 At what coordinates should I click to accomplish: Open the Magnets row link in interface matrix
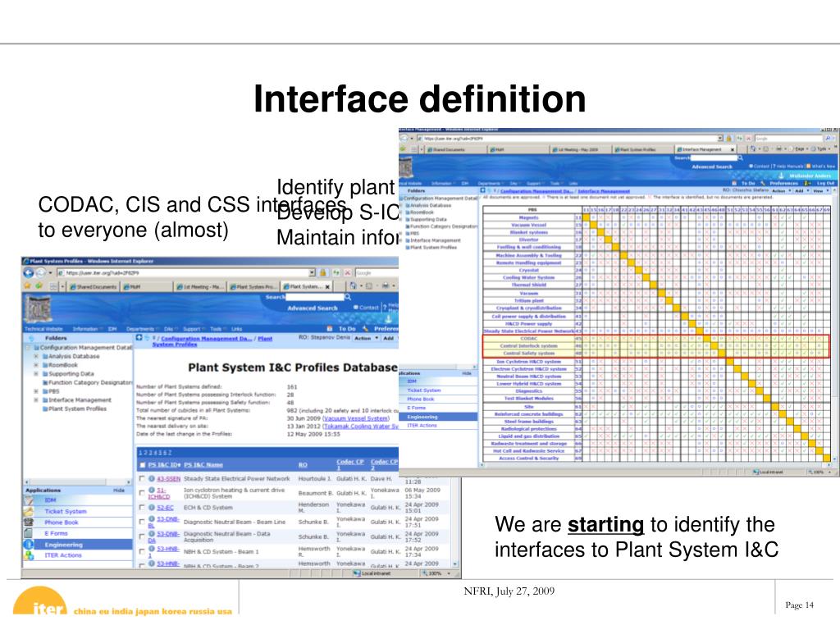tap(529, 217)
